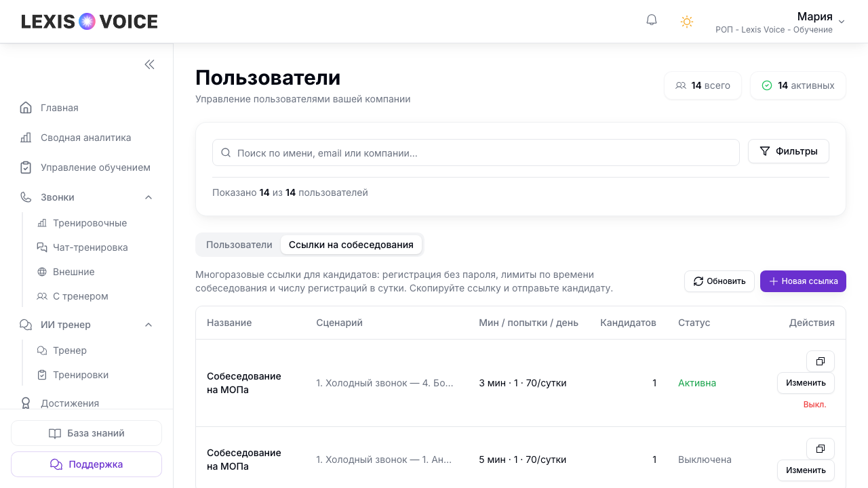Open Сводная аналитика page
This screenshot has height=488, width=868.
point(87,138)
